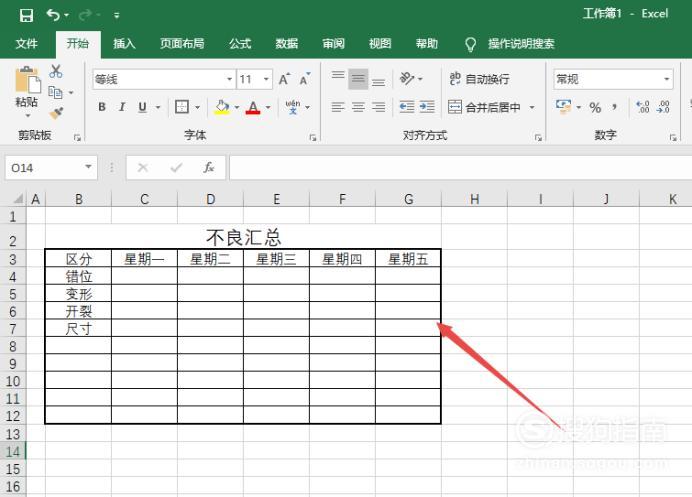Click the Paste clipboard icon
Viewport: 692px width, 497px height.
pyautogui.click(x=27, y=80)
